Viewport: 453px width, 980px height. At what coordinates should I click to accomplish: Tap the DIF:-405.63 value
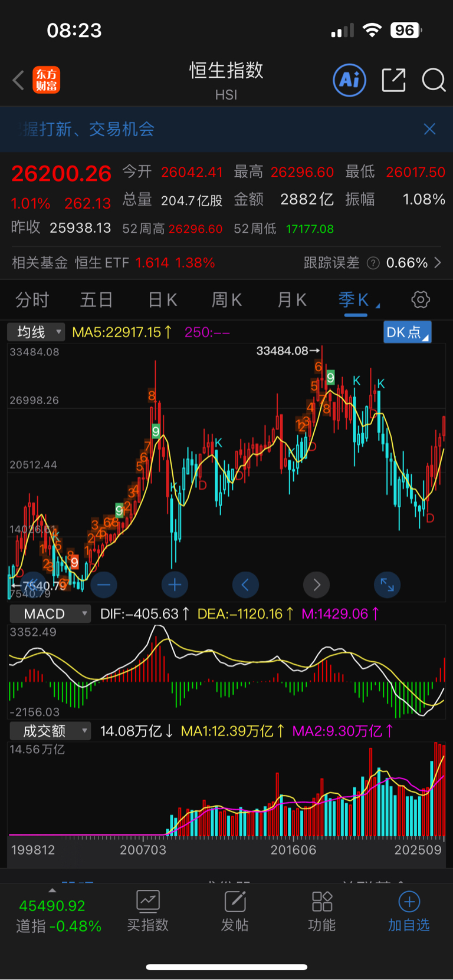(145, 613)
